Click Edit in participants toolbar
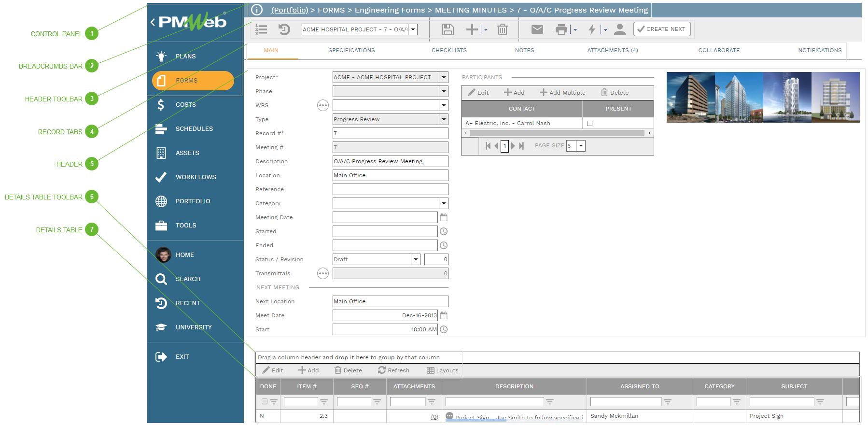 coord(478,93)
